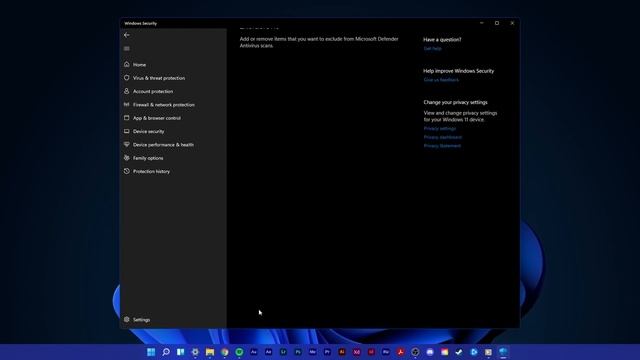Click Give us feedback link
Viewport: 640px width, 360px height.
(x=441, y=80)
